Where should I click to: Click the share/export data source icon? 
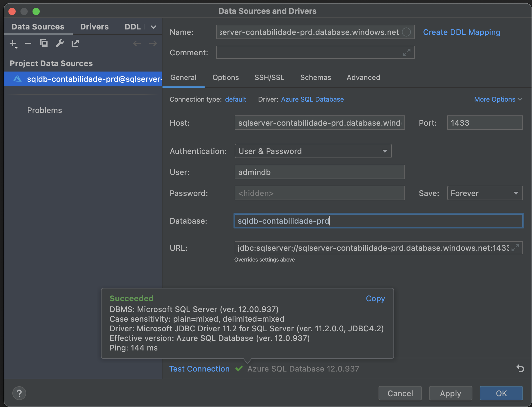[x=75, y=43]
